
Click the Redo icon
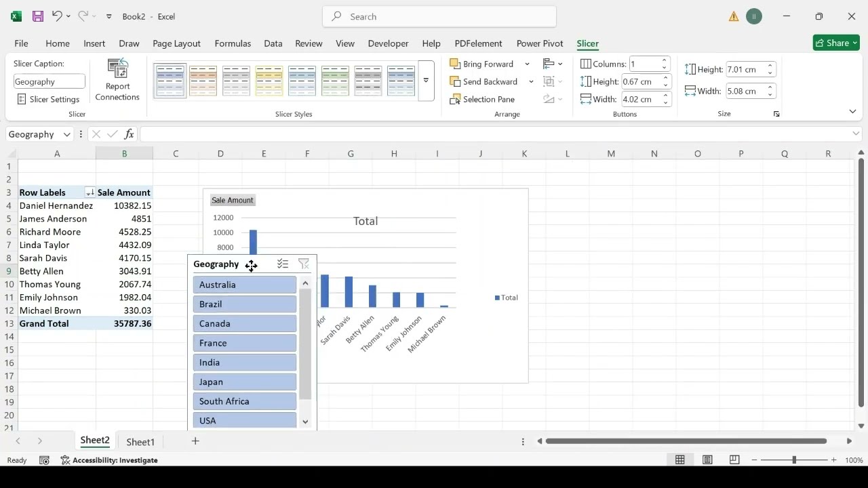pos(83,16)
